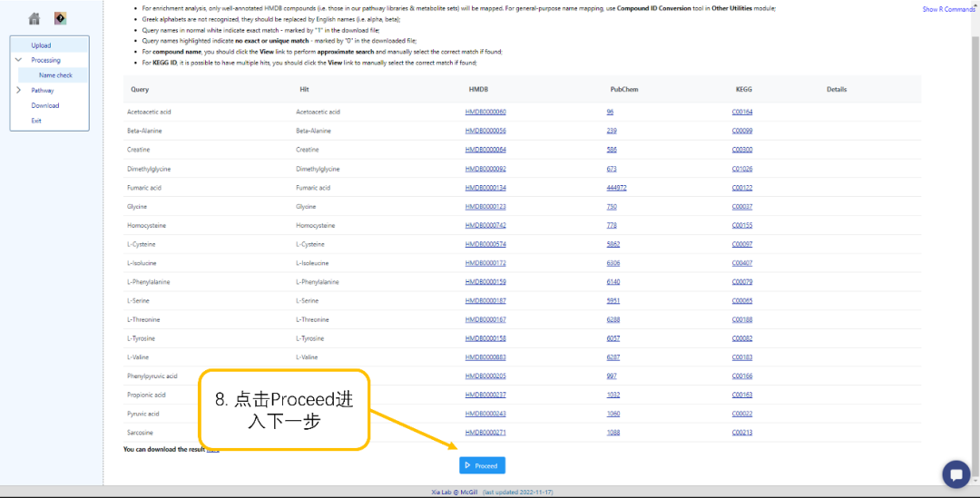Open PubChem 5951 link

pyautogui.click(x=613, y=300)
